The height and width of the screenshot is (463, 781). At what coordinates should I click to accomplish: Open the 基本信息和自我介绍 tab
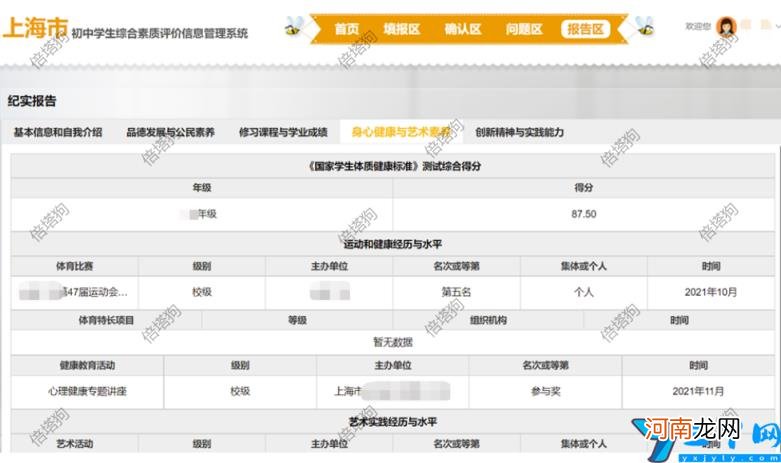[58, 132]
